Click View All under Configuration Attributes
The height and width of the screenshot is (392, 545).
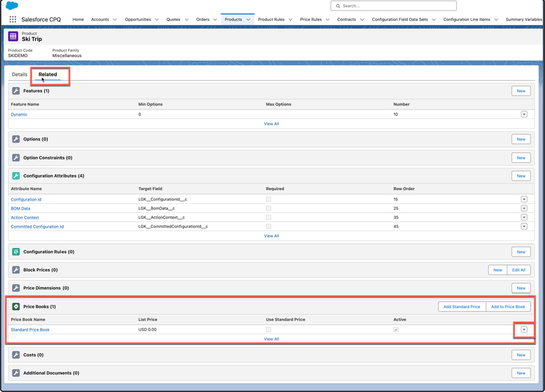pos(272,236)
